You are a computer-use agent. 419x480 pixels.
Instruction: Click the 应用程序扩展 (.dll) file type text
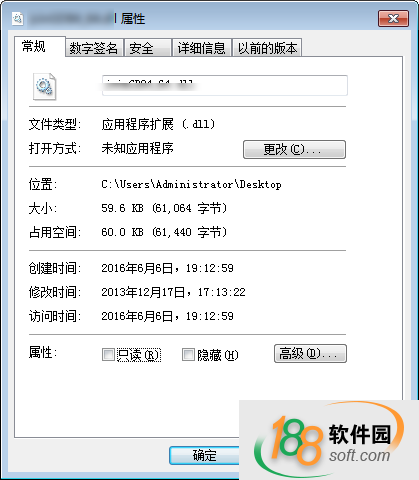tap(158, 124)
